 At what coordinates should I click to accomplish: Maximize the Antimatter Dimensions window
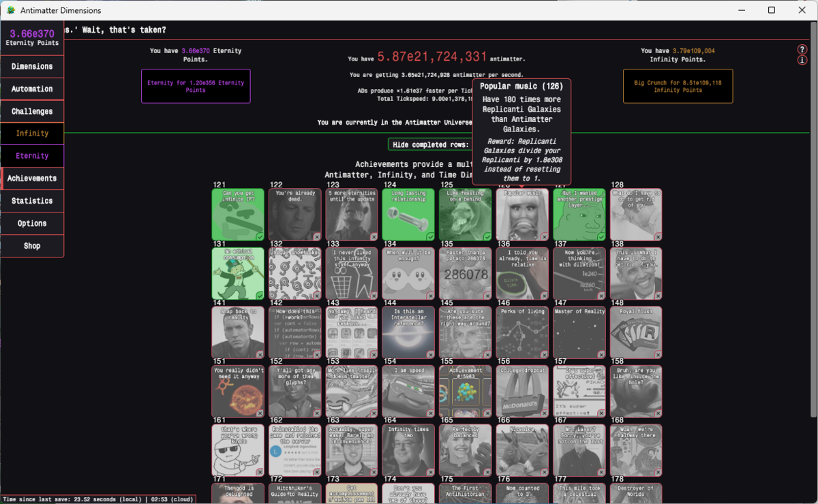tap(772, 10)
